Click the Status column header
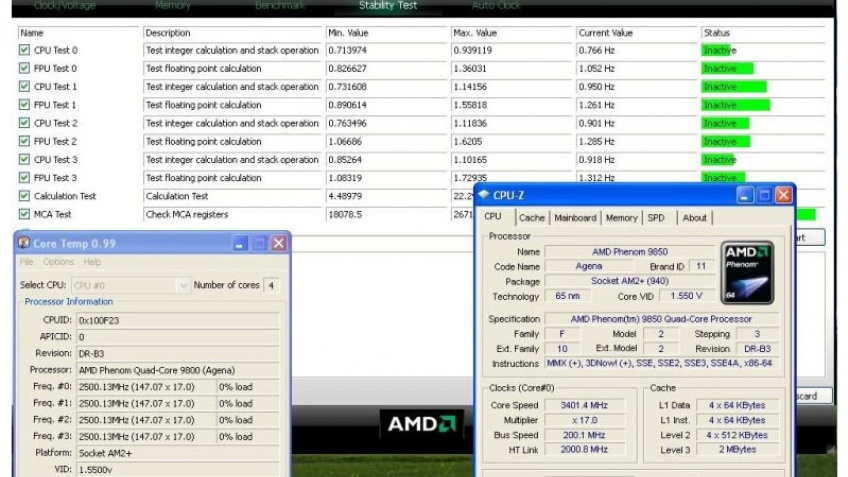Screen dimensions: 848x477 tap(763, 32)
